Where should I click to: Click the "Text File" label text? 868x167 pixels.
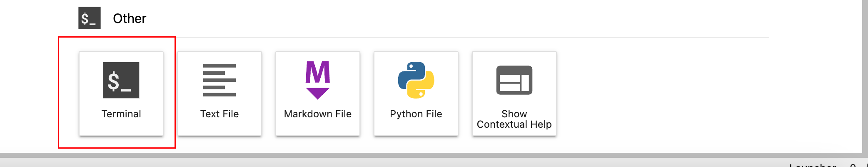(x=219, y=114)
